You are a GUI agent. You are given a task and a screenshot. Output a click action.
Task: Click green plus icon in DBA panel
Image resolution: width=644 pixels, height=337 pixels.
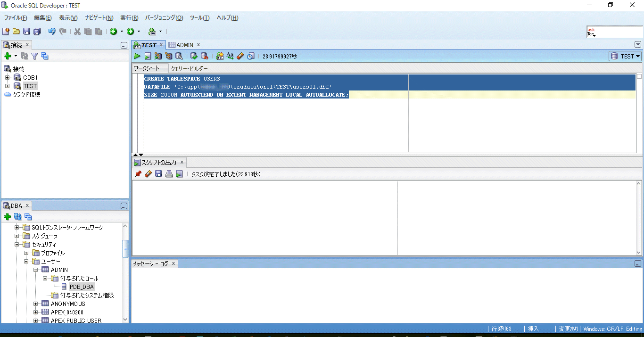(x=7, y=217)
